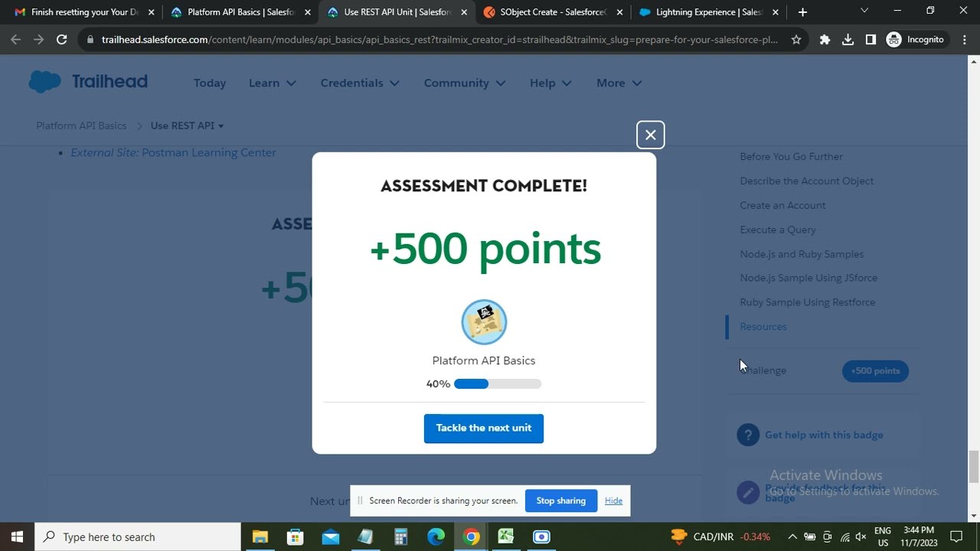Bookmark this page with the star
The image size is (980, 551).
coord(796,40)
